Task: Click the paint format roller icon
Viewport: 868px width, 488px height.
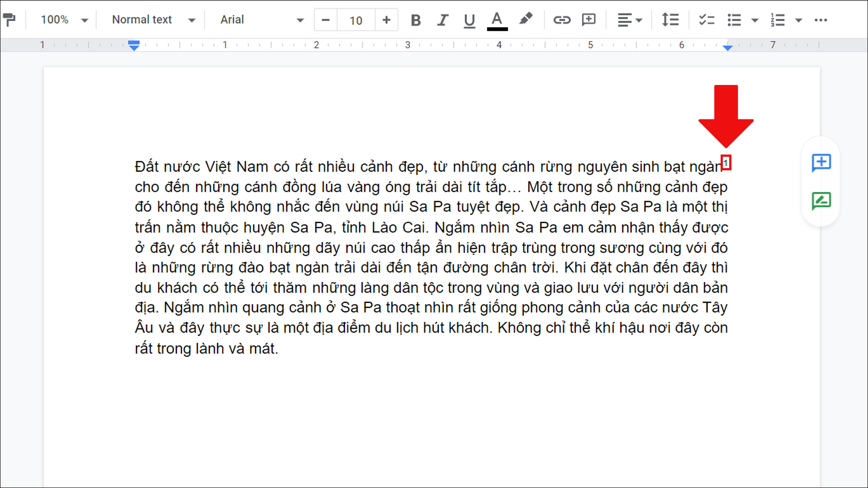Action: [x=9, y=19]
